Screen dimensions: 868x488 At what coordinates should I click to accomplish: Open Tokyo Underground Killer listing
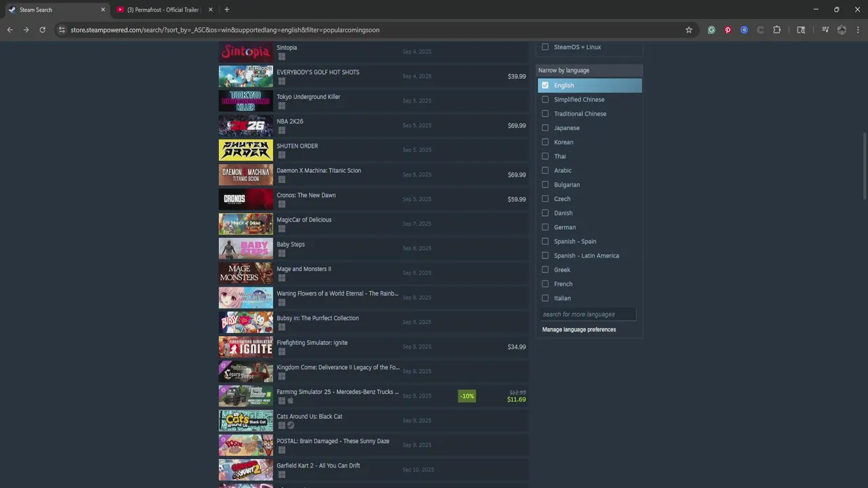pos(373,101)
